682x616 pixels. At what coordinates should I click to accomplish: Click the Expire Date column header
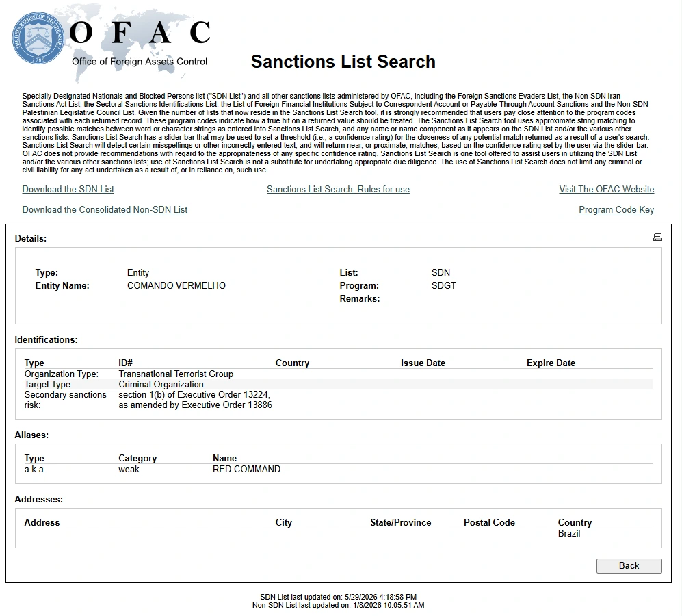click(x=551, y=363)
